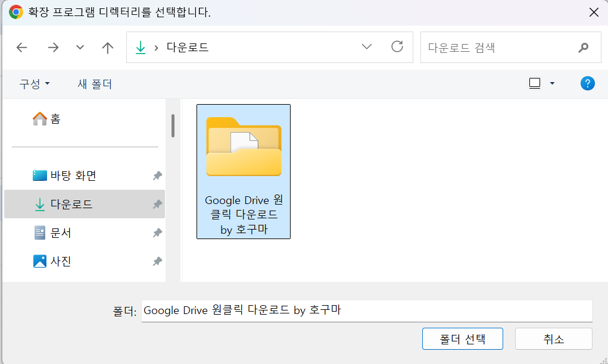Click the pin icon next to 문서
This screenshot has height=364, width=608.
[x=157, y=233]
